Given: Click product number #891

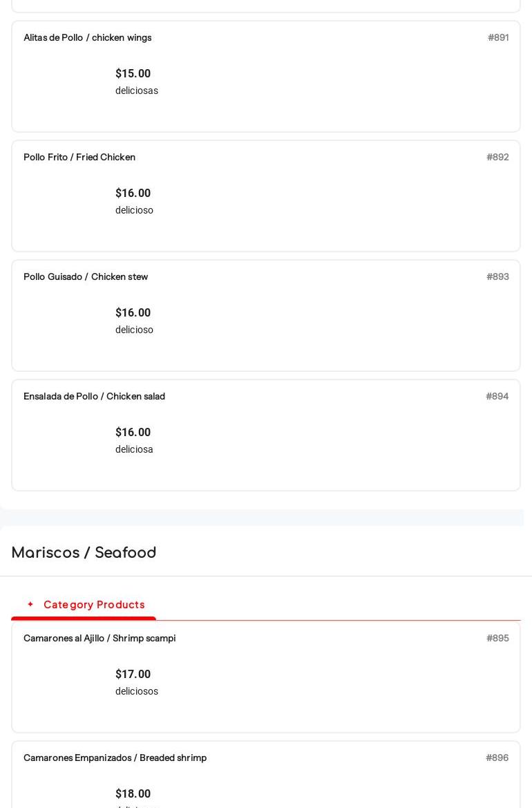Looking at the screenshot, I should [498, 38].
